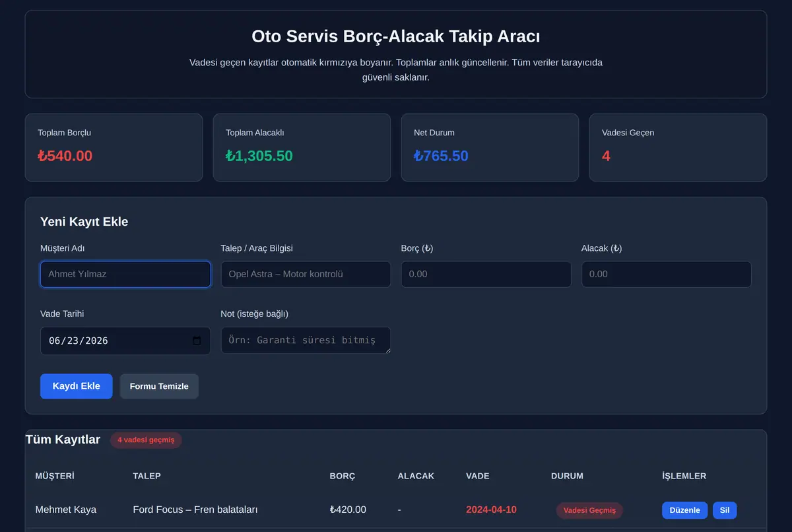Screen dimensions: 792x532
Task: Click the Net Durum value ₺765.50
Action: click(x=441, y=156)
